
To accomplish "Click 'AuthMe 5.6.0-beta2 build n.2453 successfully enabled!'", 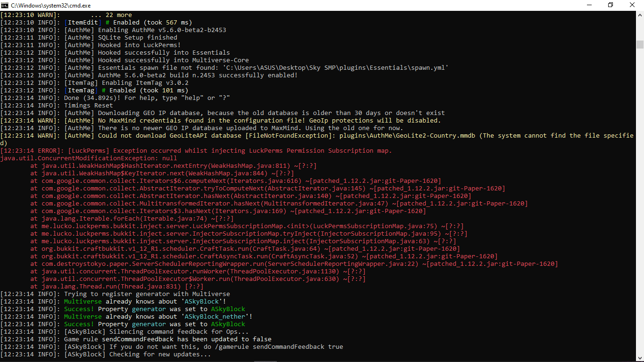I will pyautogui.click(x=149, y=75).
